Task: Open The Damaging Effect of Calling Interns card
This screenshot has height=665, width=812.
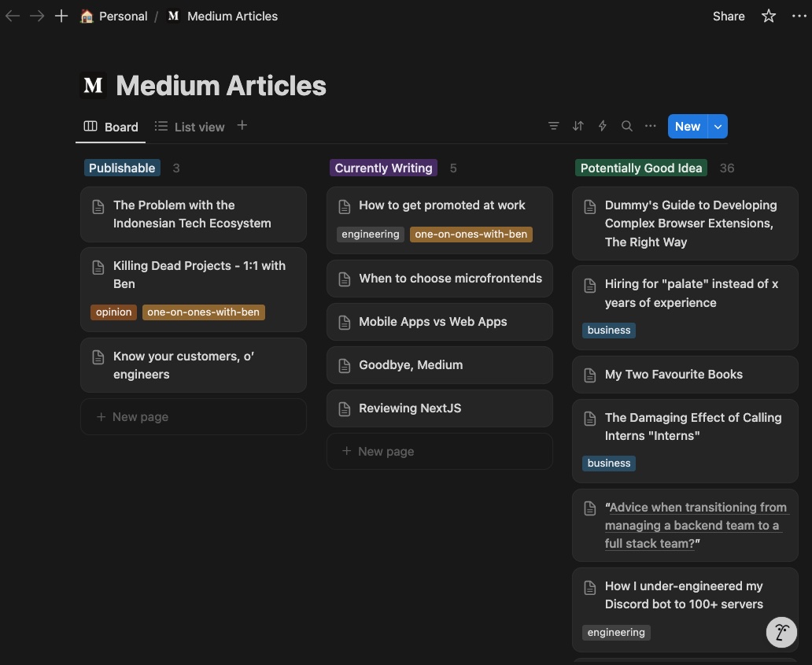Action: click(685, 441)
